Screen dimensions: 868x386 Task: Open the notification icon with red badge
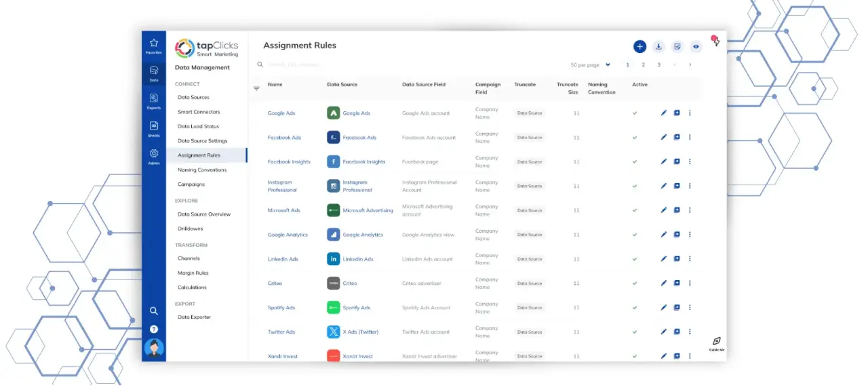coord(715,41)
